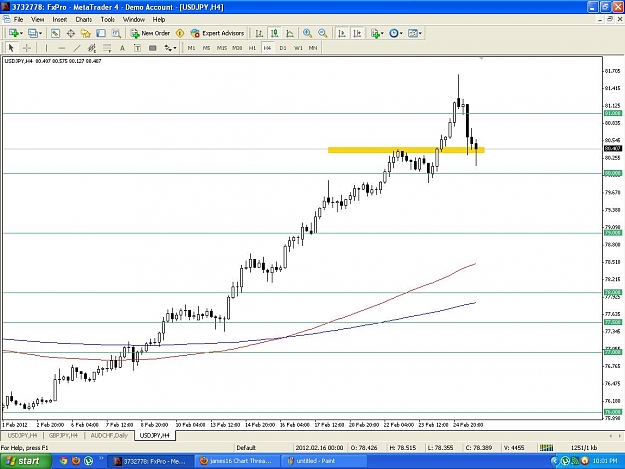Select the horizontal line drawing tool
This screenshot has width=625, height=469.
(61, 48)
